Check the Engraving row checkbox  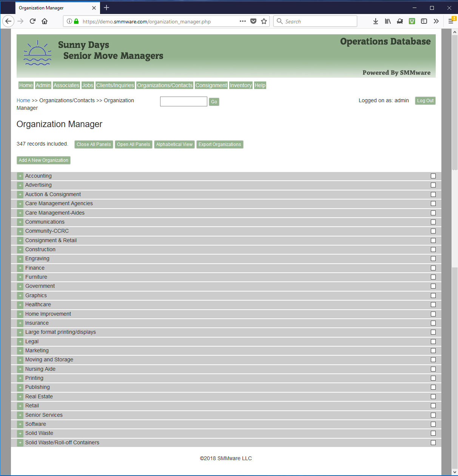pyautogui.click(x=433, y=259)
